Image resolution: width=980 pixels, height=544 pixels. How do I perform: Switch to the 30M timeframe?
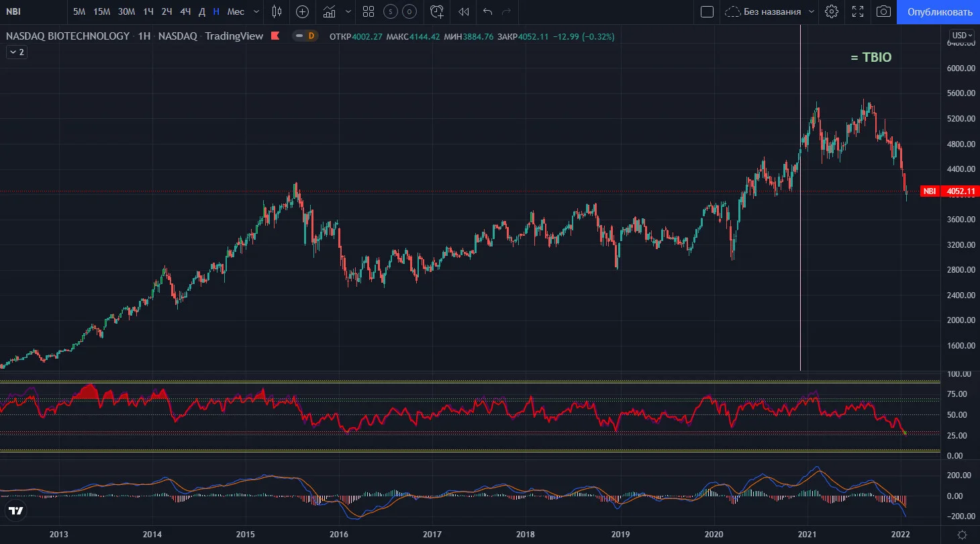click(x=126, y=11)
